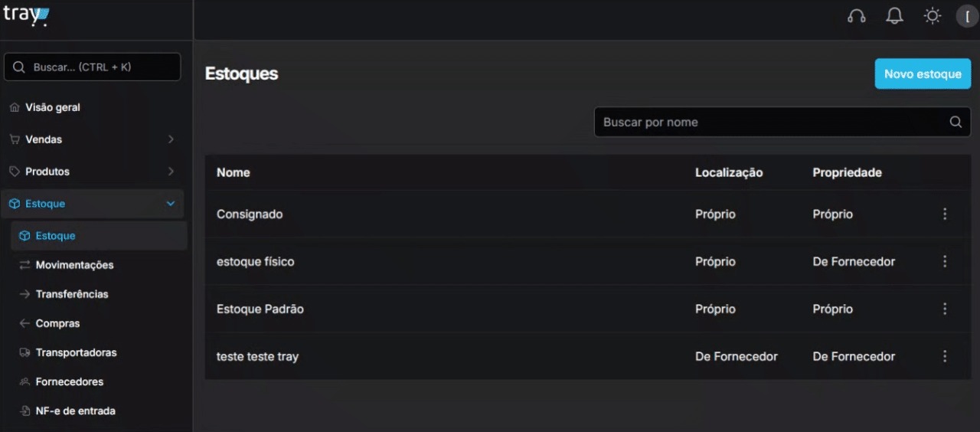Expand the Vendas menu chevron
Screen dimensions: 980x432
171,139
